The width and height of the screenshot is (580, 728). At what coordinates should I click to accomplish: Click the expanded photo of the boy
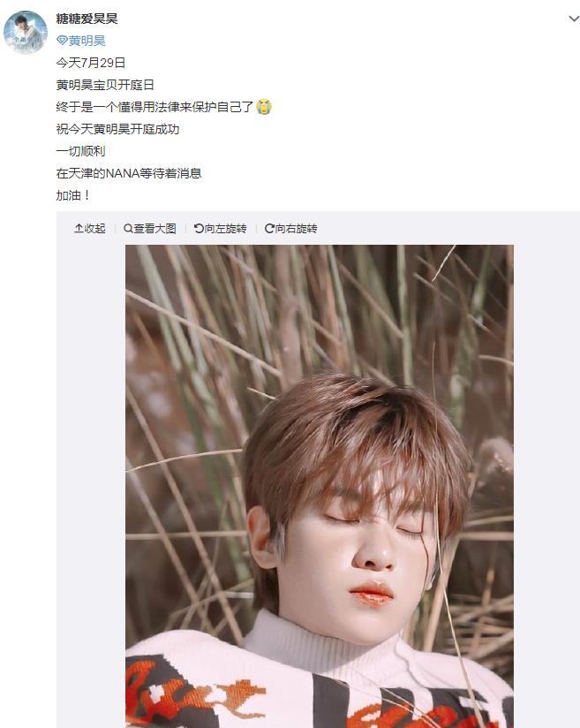pos(320,486)
